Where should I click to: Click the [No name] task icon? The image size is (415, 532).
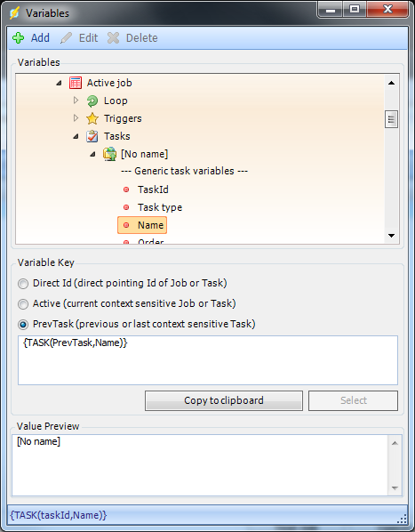tap(110, 154)
